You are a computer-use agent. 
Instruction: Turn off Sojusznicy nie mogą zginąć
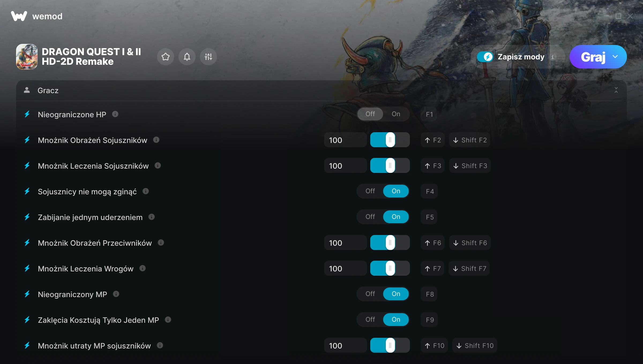coord(370,191)
